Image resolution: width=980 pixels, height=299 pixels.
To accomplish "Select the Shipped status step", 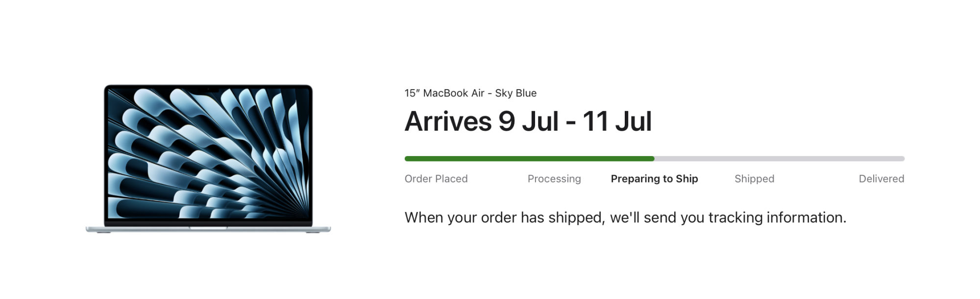I will tap(754, 179).
